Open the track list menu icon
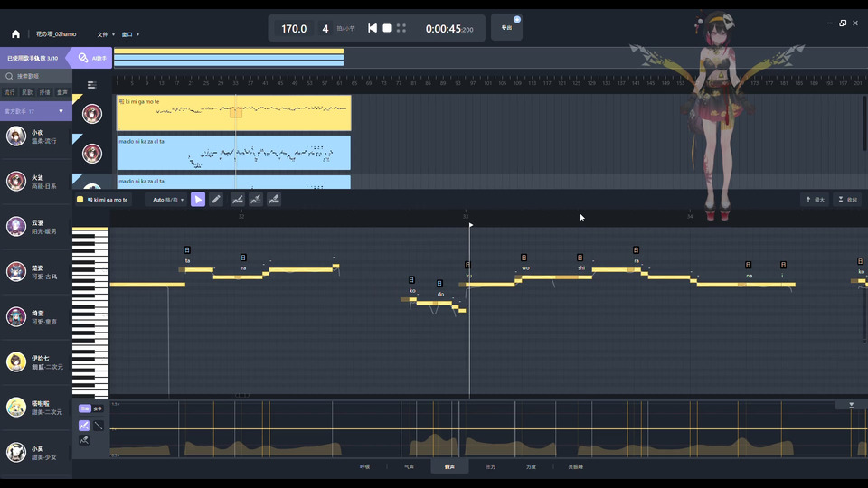This screenshot has height=488, width=868. (x=92, y=85)
